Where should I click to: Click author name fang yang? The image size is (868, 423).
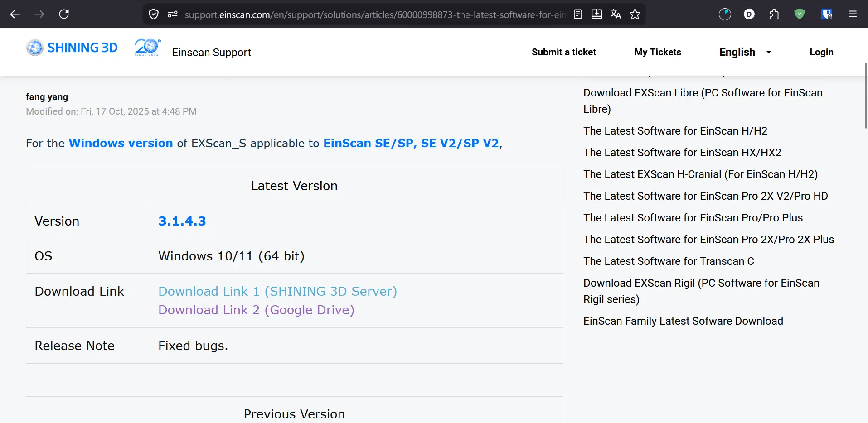click(x=47, y=97)
